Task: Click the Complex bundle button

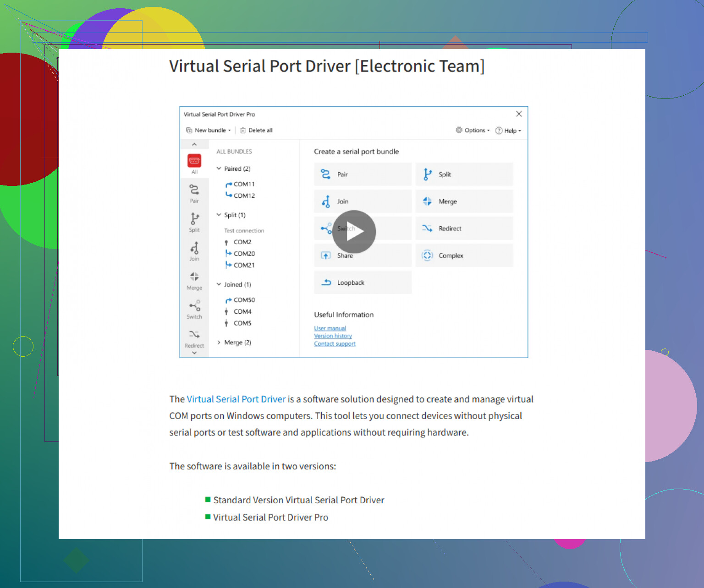Action: point(464,256)
